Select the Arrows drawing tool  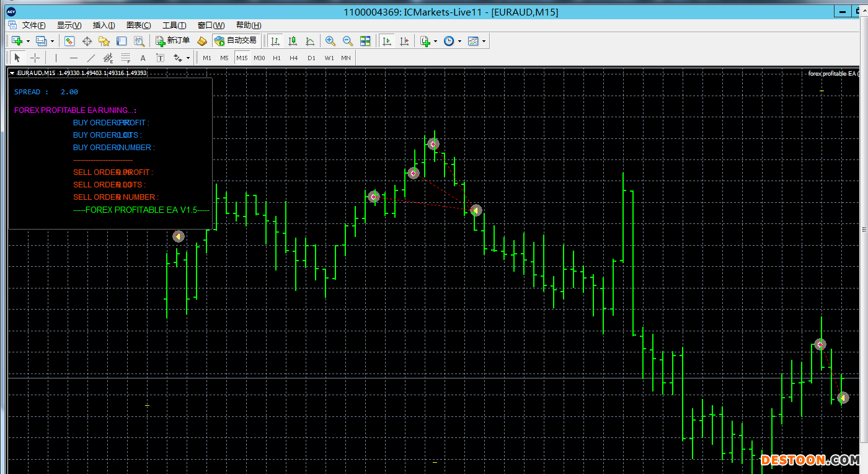[179, 58]
